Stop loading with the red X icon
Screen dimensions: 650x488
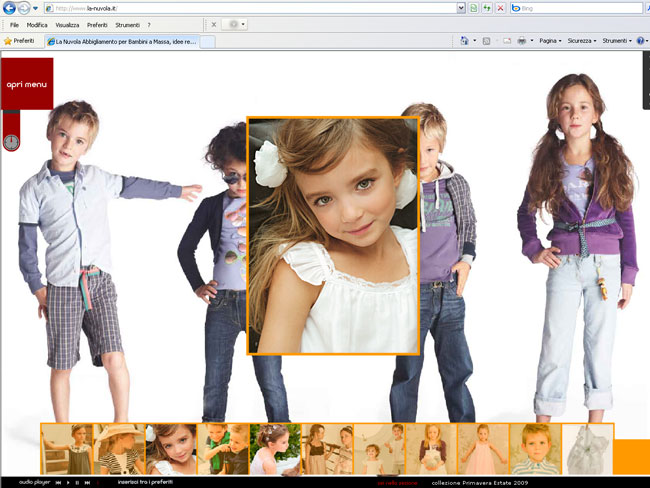[x=500, y=8]
